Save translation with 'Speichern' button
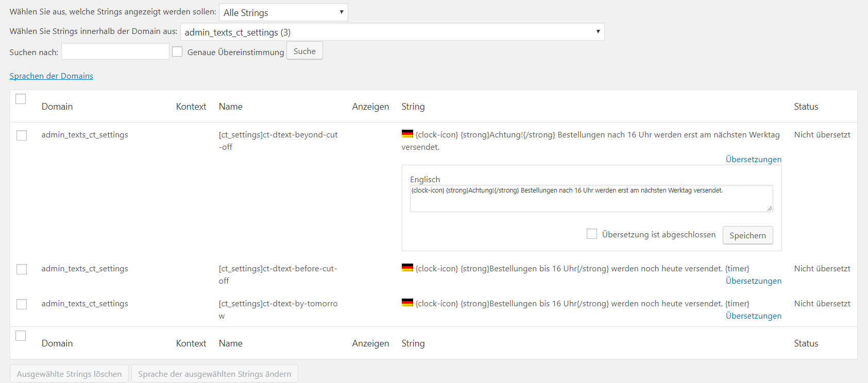Image resolution: width=868 pixels, height=383 pixels. pyautogui.click(x=747, y=235)
